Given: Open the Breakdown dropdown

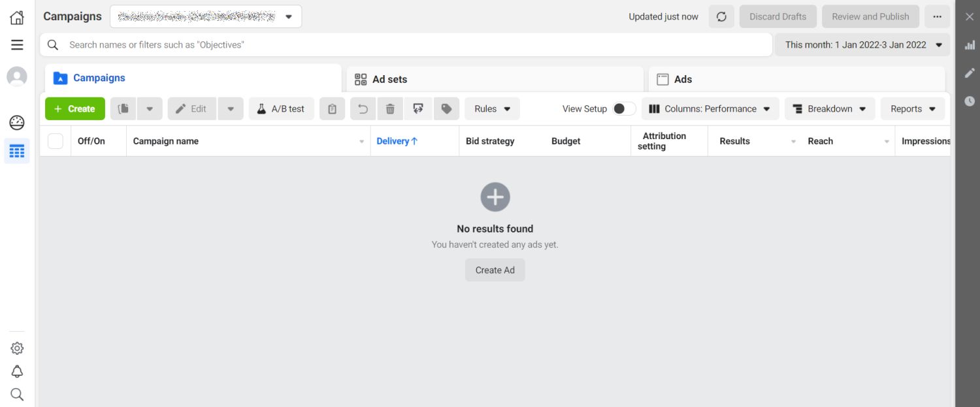Looking at the screenshot, I should [x=829, y=108].
